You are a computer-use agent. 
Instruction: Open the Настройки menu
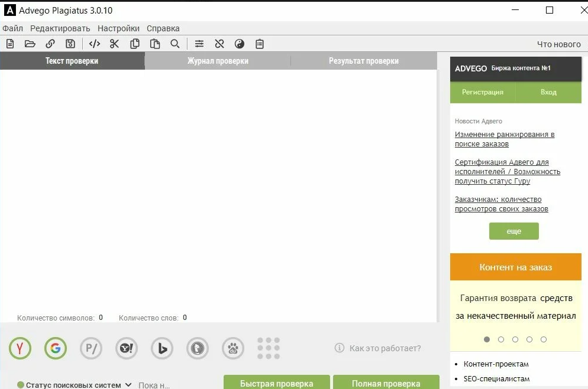point(119,28)
